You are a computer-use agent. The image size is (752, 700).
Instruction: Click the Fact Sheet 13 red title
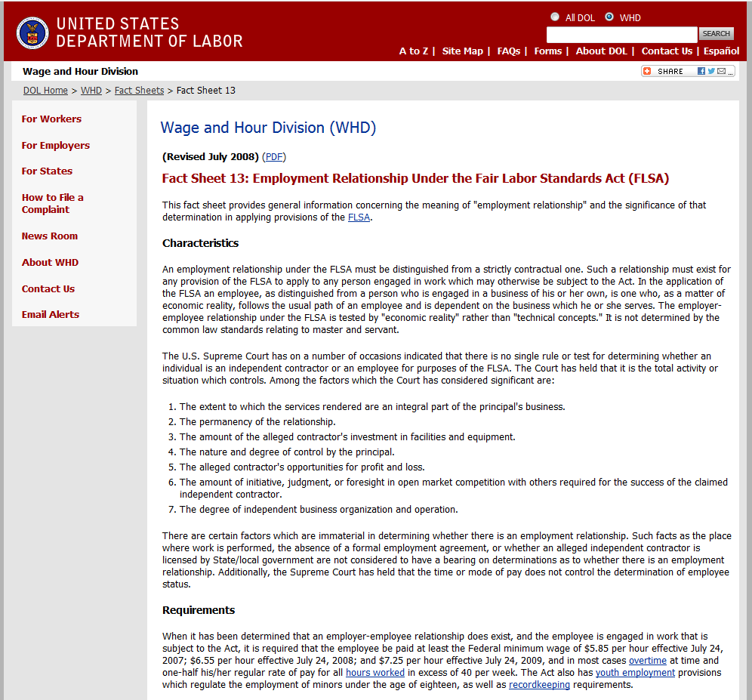pyautogui.click(x=415, y=178)
